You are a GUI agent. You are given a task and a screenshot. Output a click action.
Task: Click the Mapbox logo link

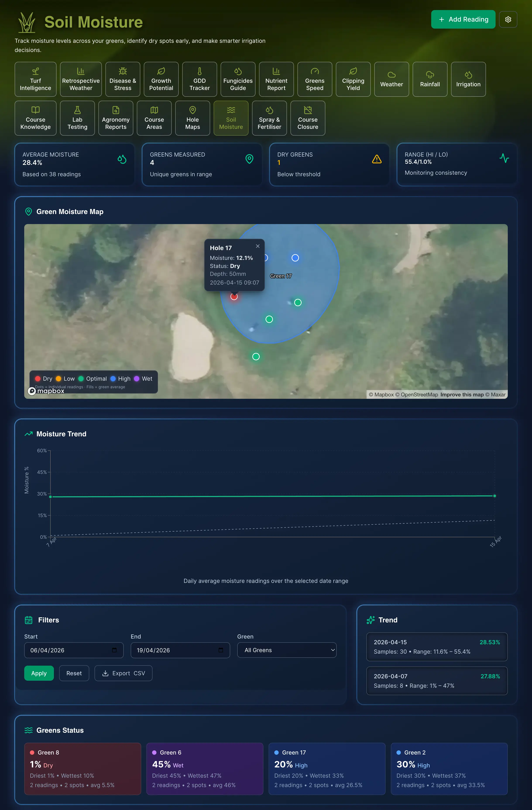click(x=46, y=391)
